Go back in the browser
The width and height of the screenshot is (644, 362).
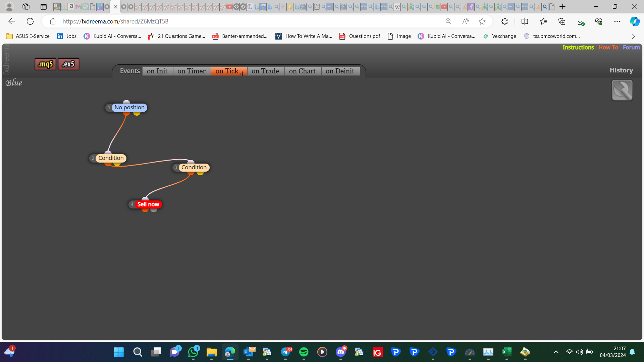[12, 21]
